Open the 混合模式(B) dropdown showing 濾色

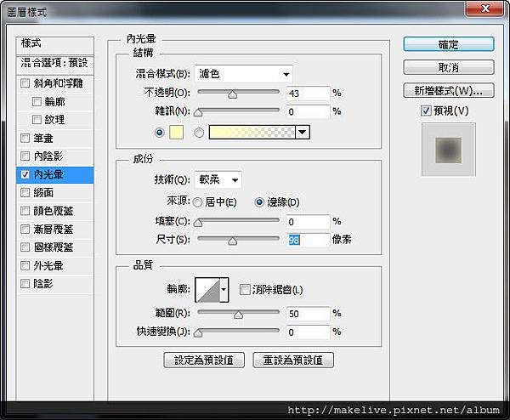pos(244,74)
